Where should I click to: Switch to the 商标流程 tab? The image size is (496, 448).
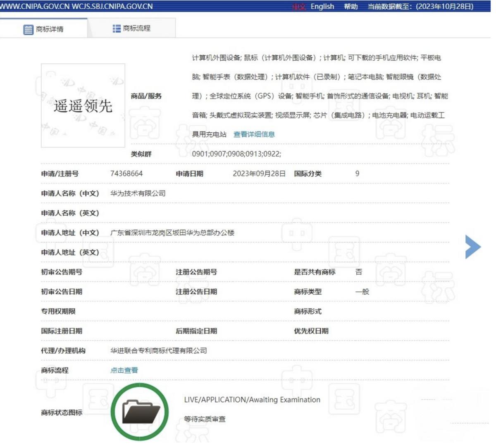pyautogui.click(x=131, y=29)
